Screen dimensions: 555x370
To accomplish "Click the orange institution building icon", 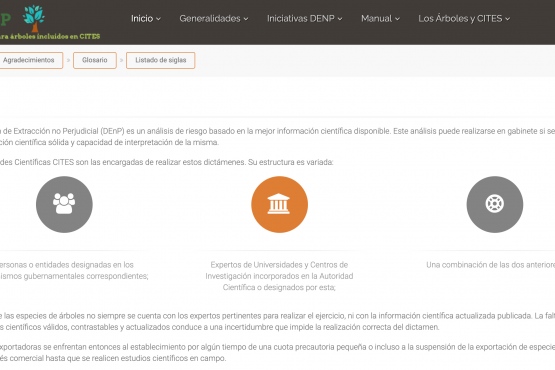I will [x=279, y=204].
